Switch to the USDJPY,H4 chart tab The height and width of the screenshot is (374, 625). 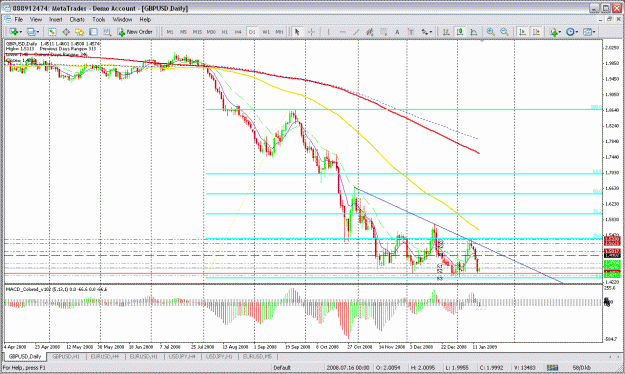click(x=181, y=356)
